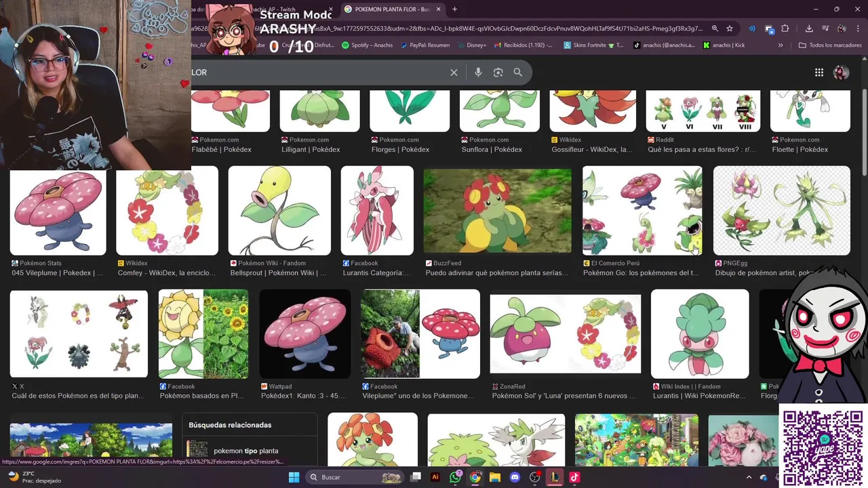Click the Florges | Pokédex result title

(x=400, y=150)
